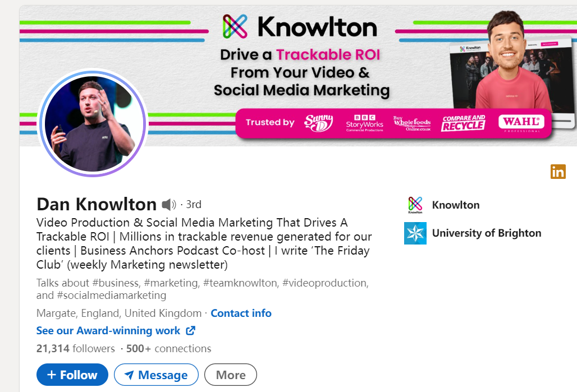Click the Compare and Recycle logo
Screen dimensions: 577x392
(x=463, y=123)
